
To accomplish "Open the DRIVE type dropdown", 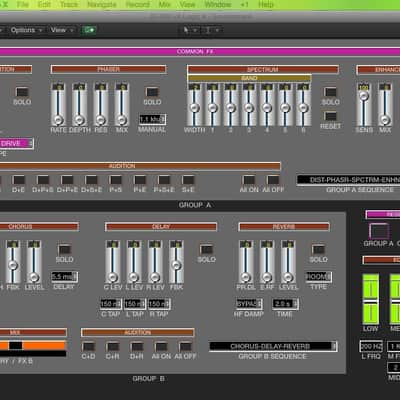I will [x=16, y=144].
